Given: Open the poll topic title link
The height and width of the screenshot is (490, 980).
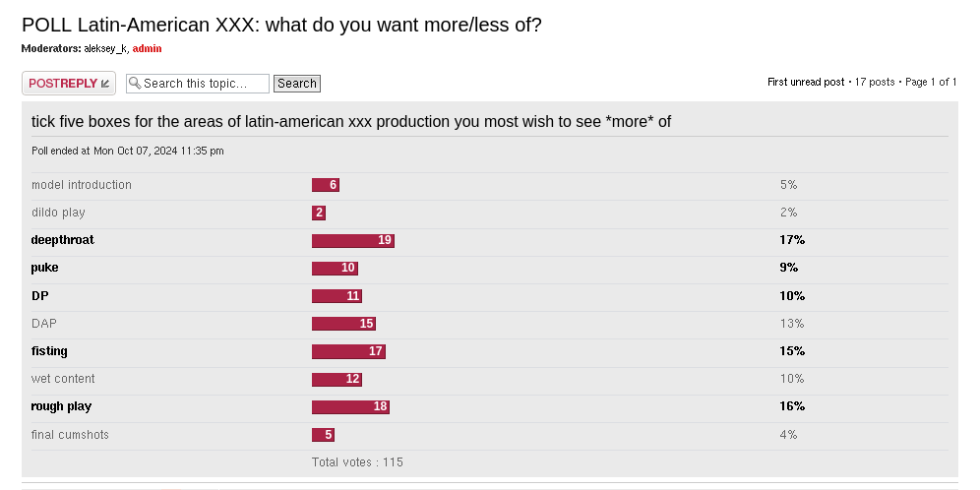Looking at the screenshot, I should (x=281, y=26).
